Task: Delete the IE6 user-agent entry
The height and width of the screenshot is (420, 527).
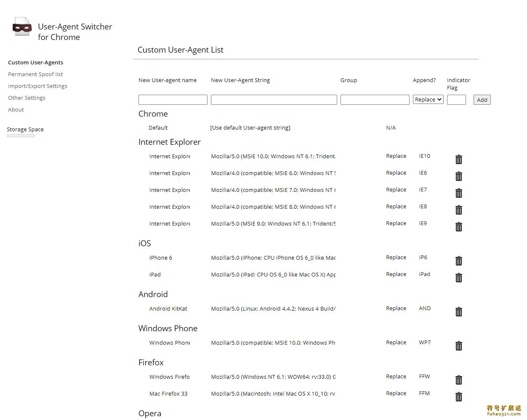Action: point(459,176)
